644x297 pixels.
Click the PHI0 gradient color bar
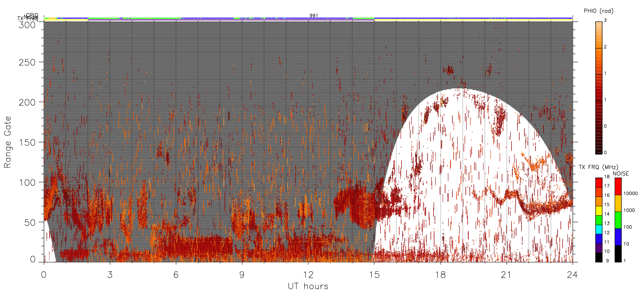[598, 87]
